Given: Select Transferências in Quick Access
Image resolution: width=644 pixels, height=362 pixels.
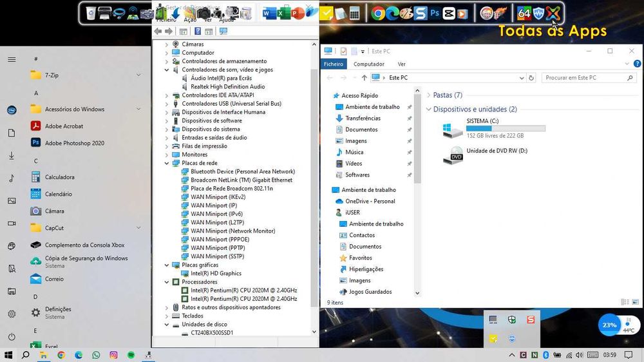Looking at the screenshot, I should coord(363,118).
